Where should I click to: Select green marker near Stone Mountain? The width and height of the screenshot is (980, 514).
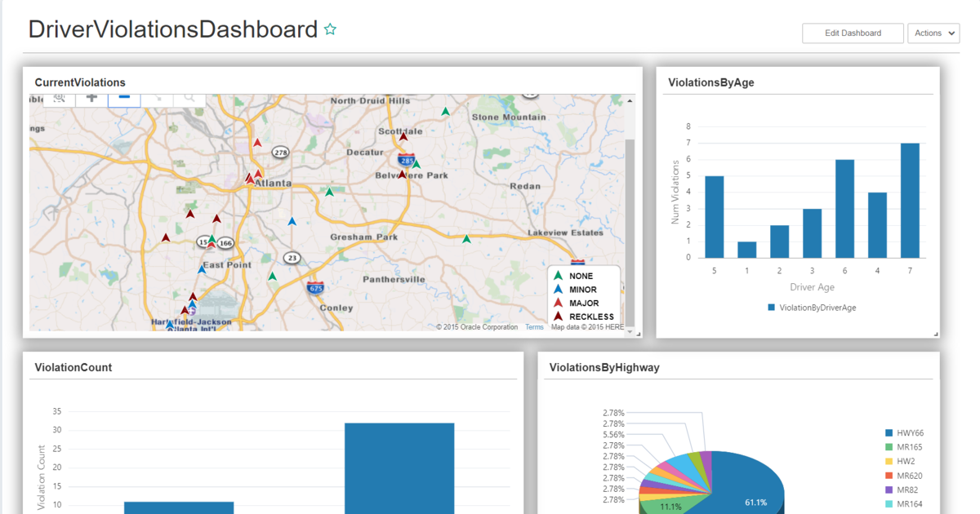[x=445, y=111]
